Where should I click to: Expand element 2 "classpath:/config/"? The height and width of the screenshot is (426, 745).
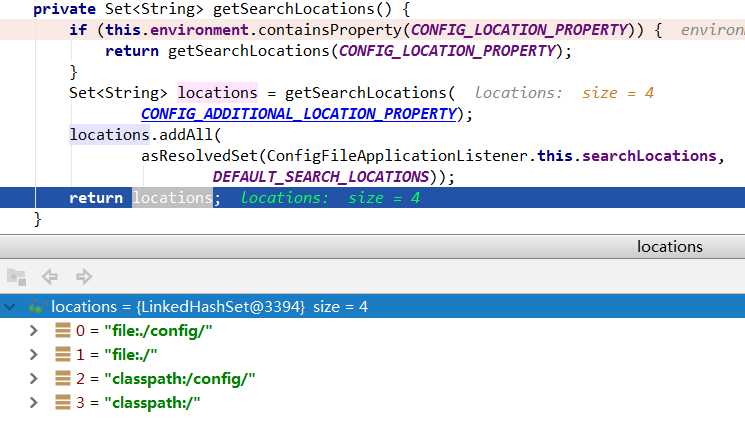point(34,379)
